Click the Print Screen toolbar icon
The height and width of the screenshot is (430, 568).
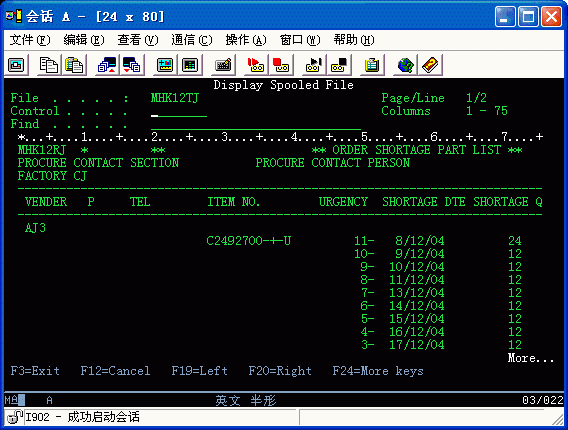point(16,65)
